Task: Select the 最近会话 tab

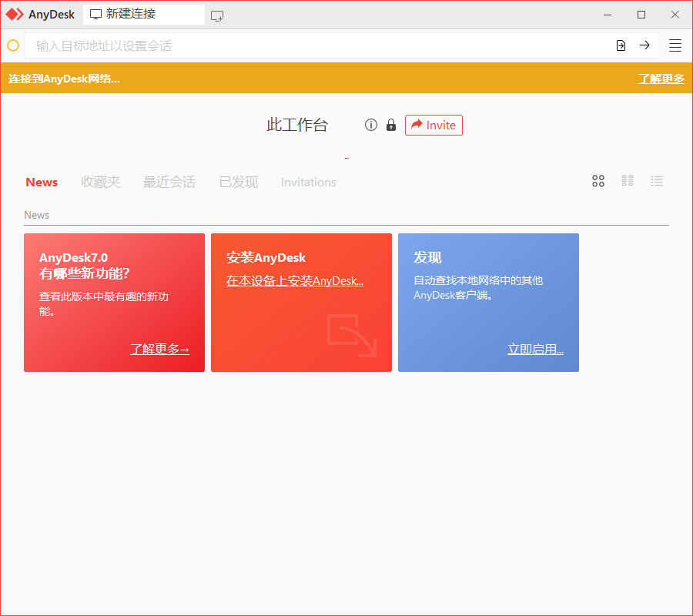Action: click(x=169, y=182)
